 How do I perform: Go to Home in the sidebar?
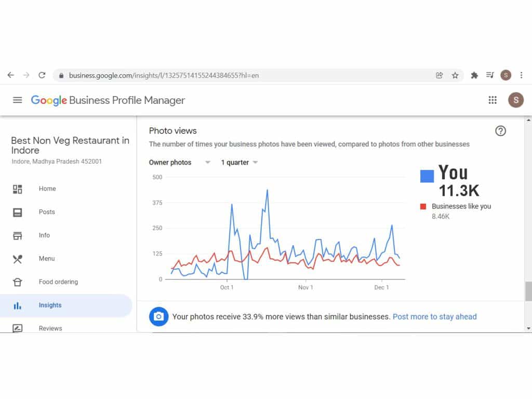coord(47,189)
